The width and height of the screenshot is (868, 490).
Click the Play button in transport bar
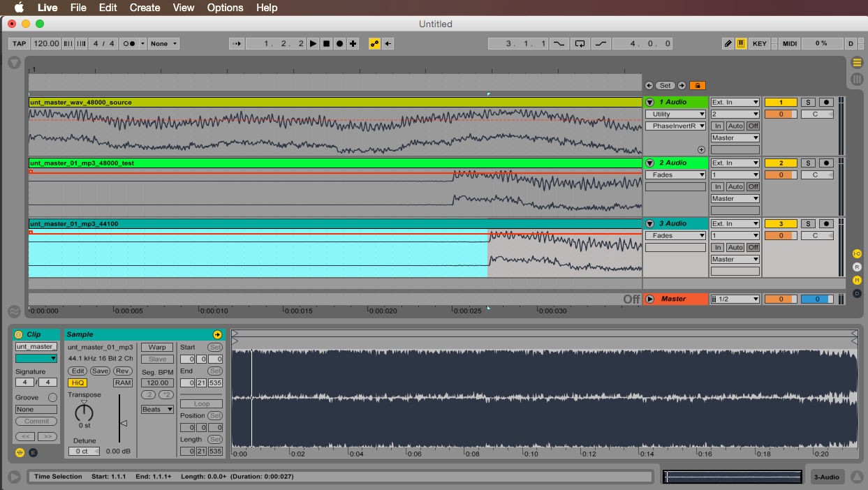tap(313, 43)
